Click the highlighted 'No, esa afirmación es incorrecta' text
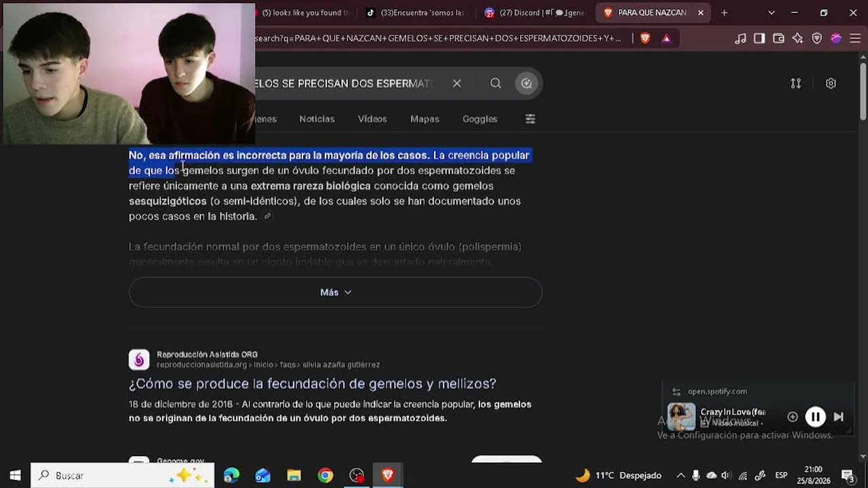 pos(279,155)
